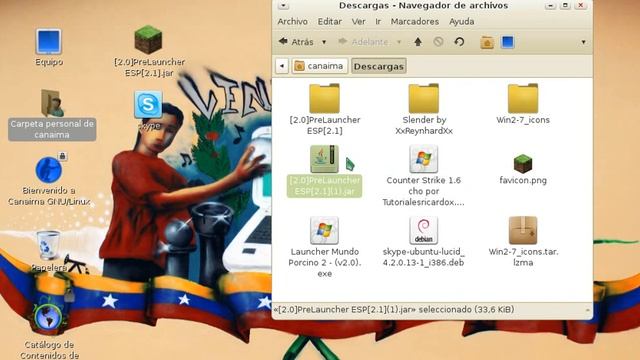
Task: Open the Adelante history dropdown arrow
Action: (x=399, y=42)
